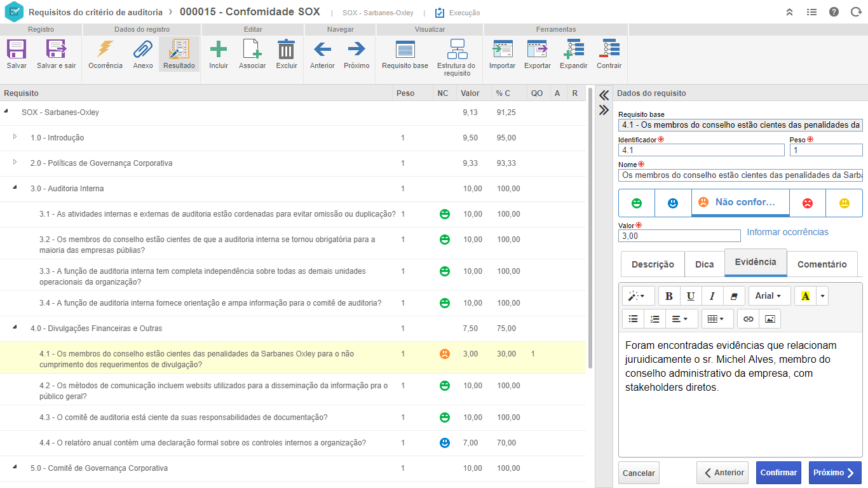Select the yellow neutral face rating

[844, 203]
